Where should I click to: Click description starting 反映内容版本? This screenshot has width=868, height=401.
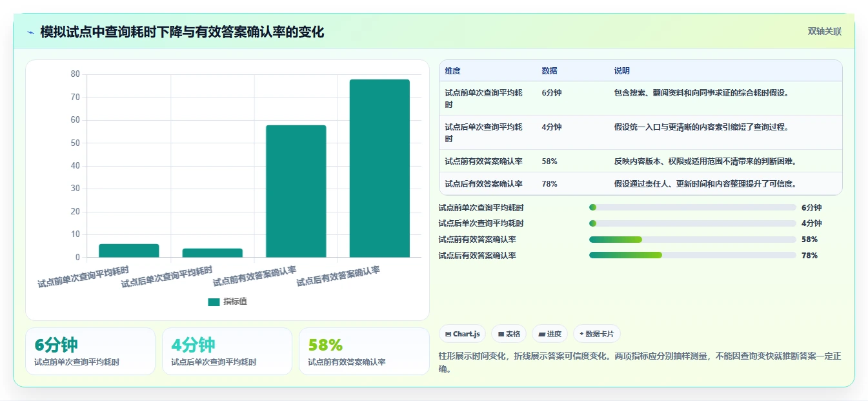(706, 161)
